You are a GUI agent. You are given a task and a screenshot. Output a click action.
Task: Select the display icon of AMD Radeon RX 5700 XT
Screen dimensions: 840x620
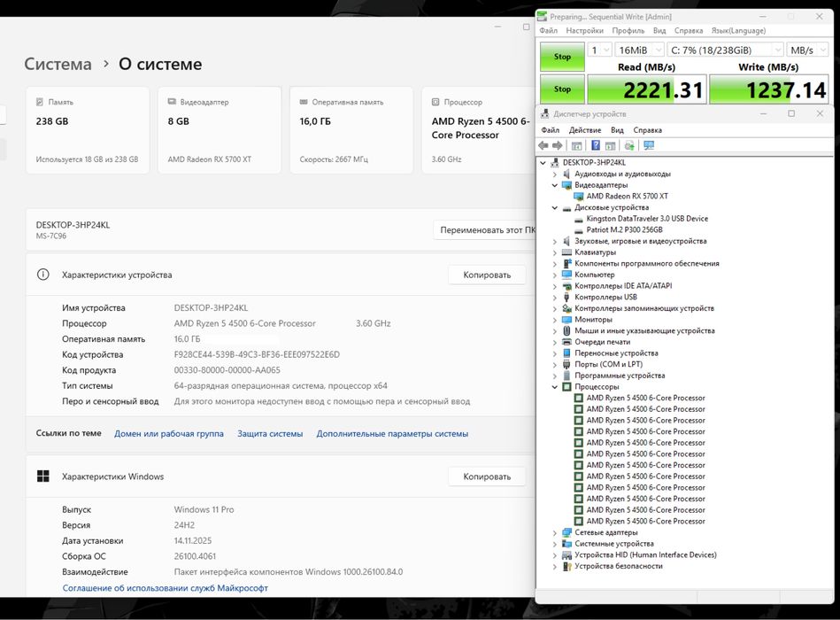click(x=579, y=196)
